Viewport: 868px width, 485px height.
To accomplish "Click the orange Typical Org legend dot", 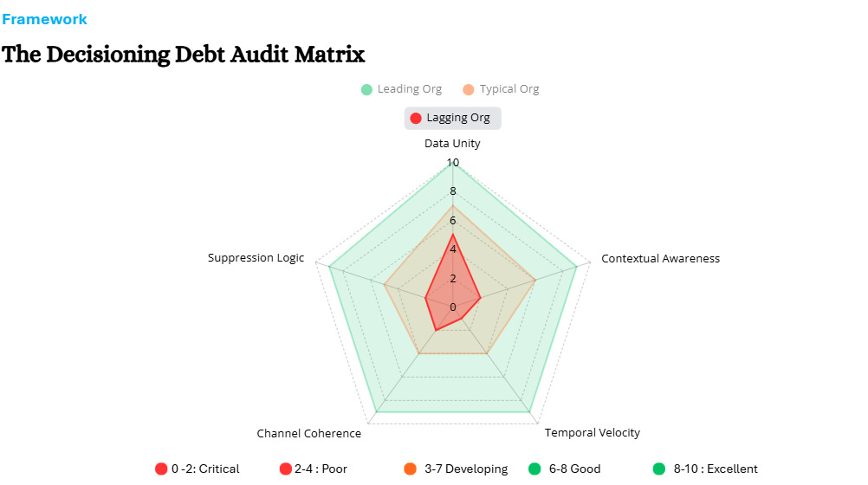I will (x=469, y=90).
